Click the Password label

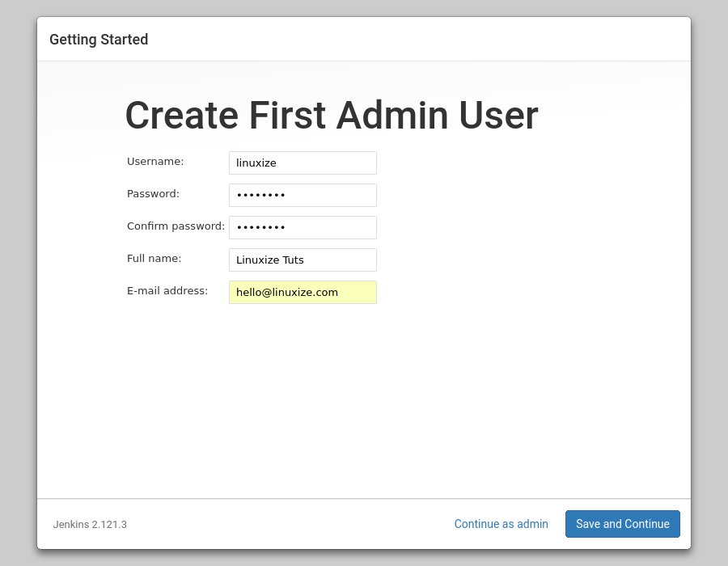pos(153,194)
